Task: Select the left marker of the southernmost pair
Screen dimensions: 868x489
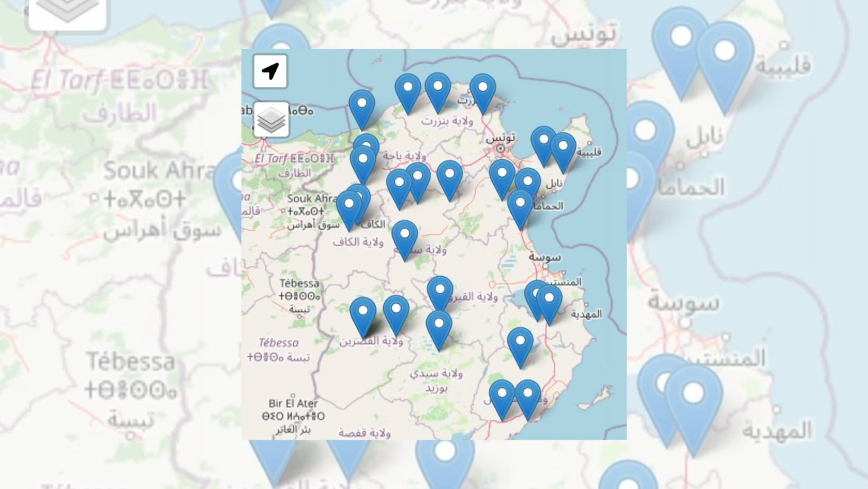Action: (x=502, y=401)
